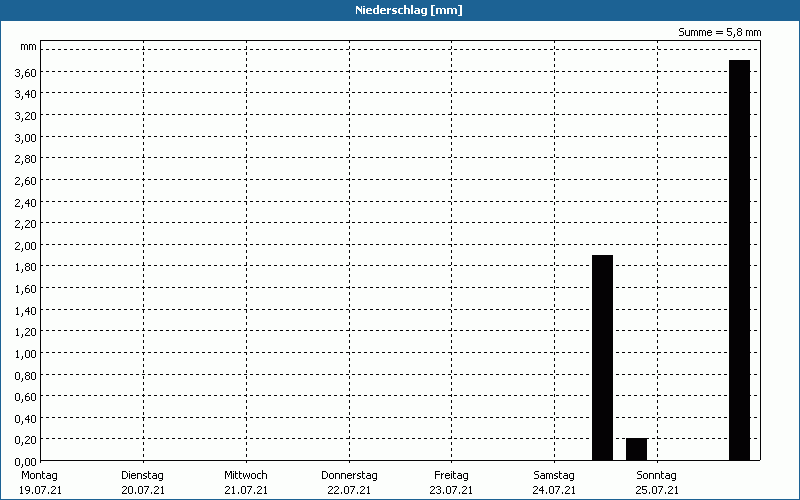
Task: Click the '3,40' y-axis value
Action: coord(26,94)
